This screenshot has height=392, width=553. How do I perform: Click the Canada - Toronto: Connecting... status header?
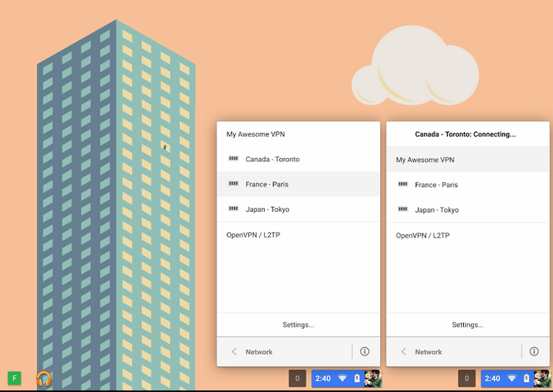(467, 134)
